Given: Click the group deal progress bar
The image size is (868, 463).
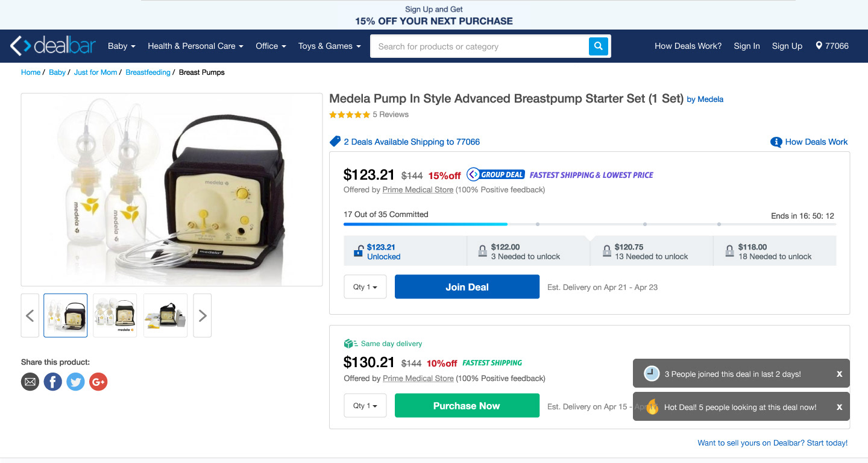Looking at the screenshot, I should pyautogui.click(x=589, y=224).
